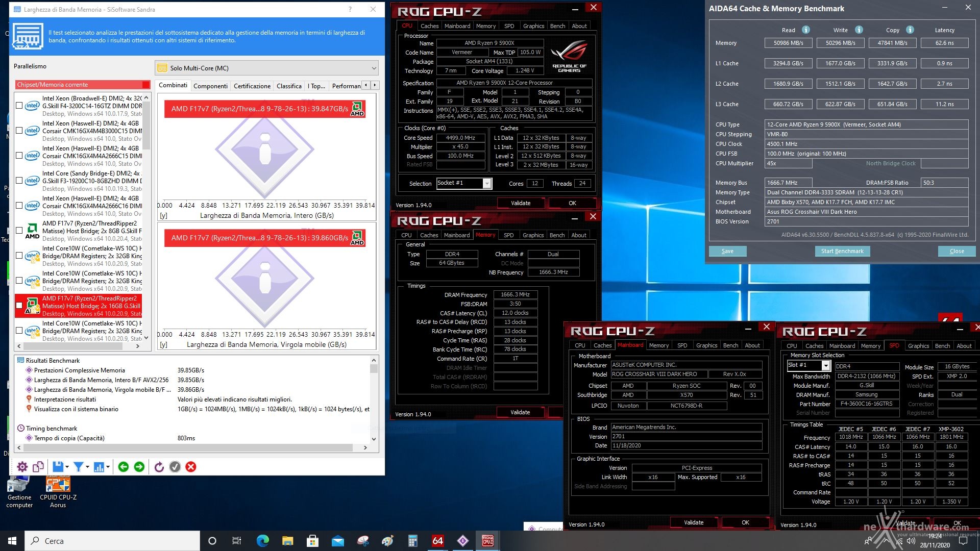Viewport: 980px width, 551px height.
Task: Click the blue save floppy icon in Sandra
Action: pos(58,467)
